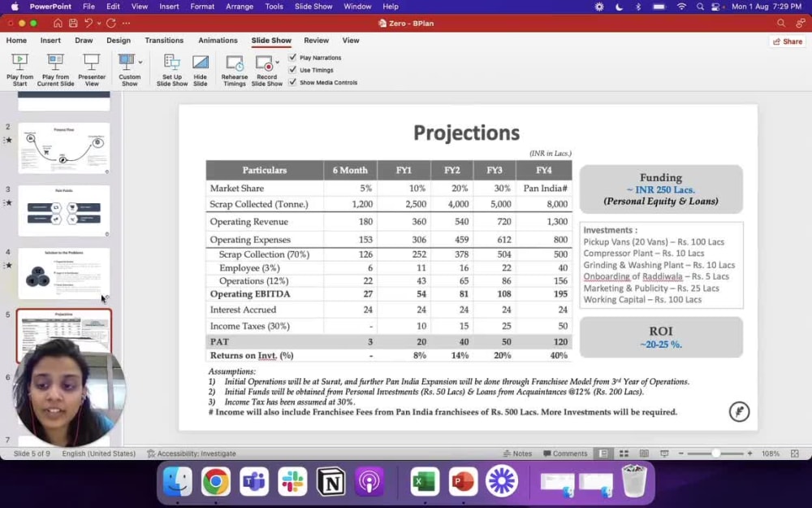Viewport: 812px width, 508px height.
Task: Open the collaboration people icon
Action: point(800,24)
